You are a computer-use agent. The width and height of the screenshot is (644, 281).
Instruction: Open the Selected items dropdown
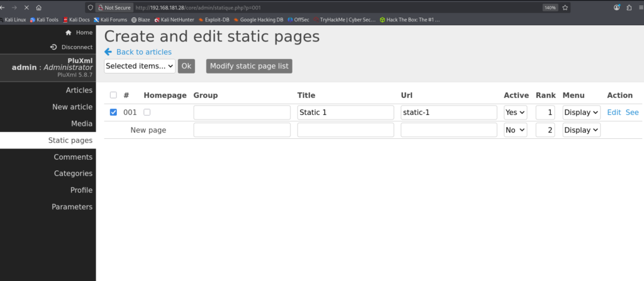pos(140,66)
